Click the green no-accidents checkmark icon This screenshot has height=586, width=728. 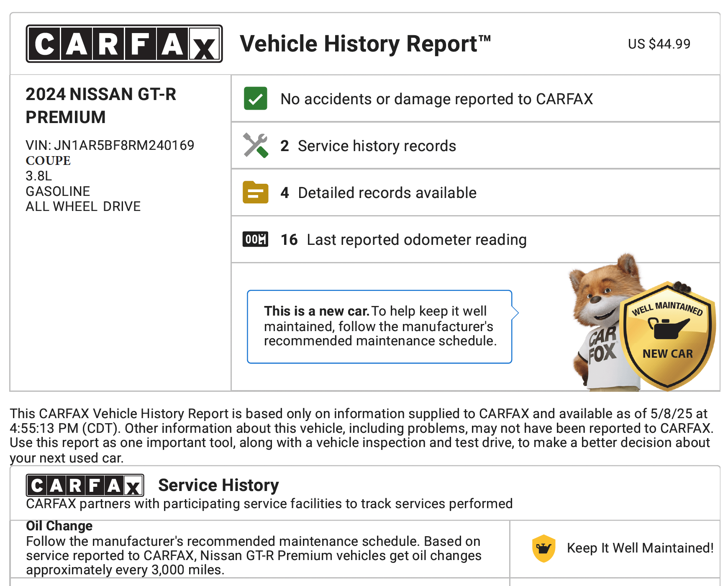click(255, 99)
